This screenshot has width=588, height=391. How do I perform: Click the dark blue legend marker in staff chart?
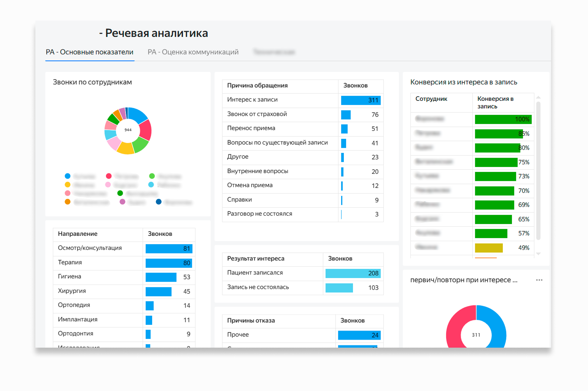[x=159, y=202]
